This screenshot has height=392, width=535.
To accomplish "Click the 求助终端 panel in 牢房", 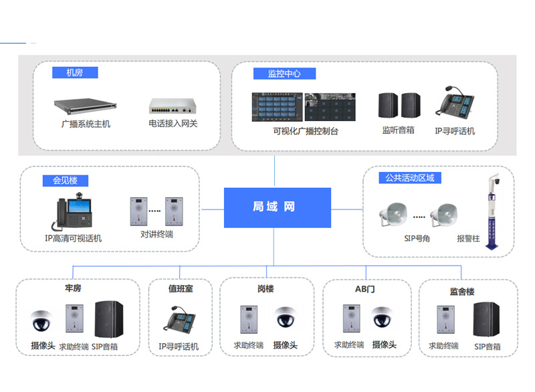I will click(74, 318).
